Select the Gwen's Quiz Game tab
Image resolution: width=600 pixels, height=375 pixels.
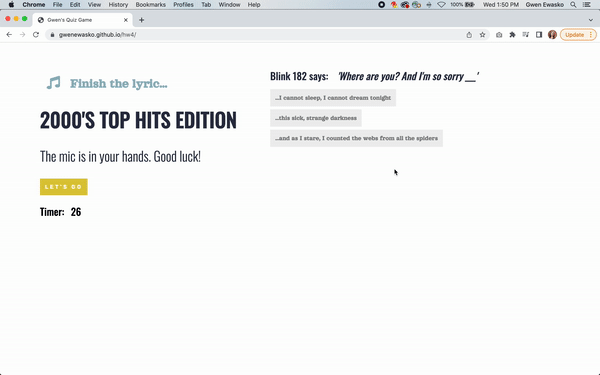[82, 20]
